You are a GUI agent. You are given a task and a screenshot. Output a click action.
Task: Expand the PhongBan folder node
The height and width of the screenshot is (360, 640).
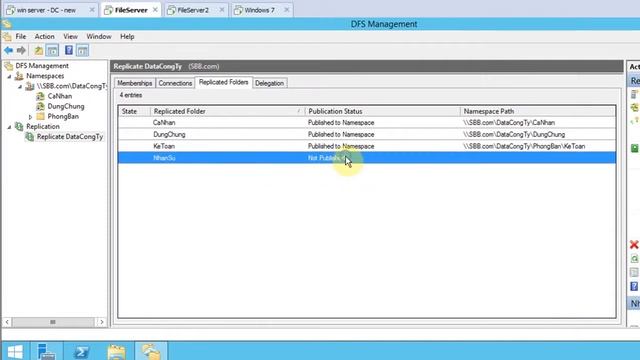(30, 117)
